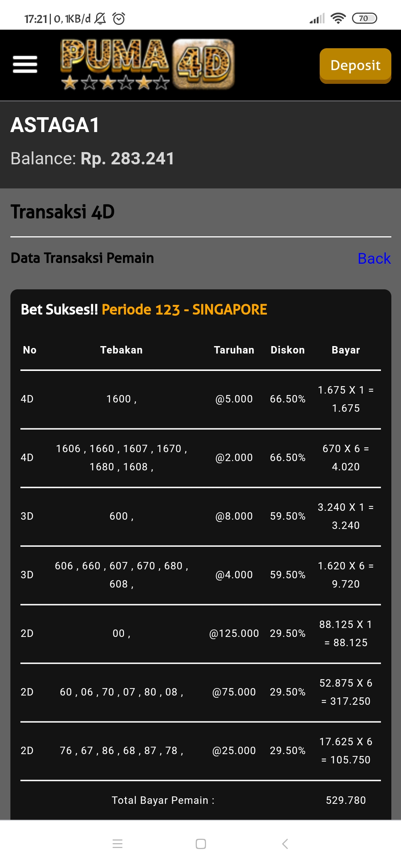Tap Android home square icon
Viewport: 401px width, 868px height.
[200, 844]
